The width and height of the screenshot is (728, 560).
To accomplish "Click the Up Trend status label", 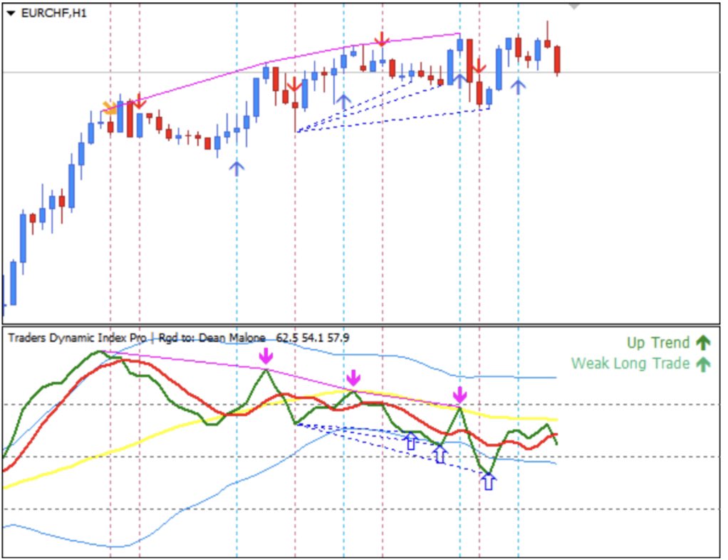I will tap(658, 343).
